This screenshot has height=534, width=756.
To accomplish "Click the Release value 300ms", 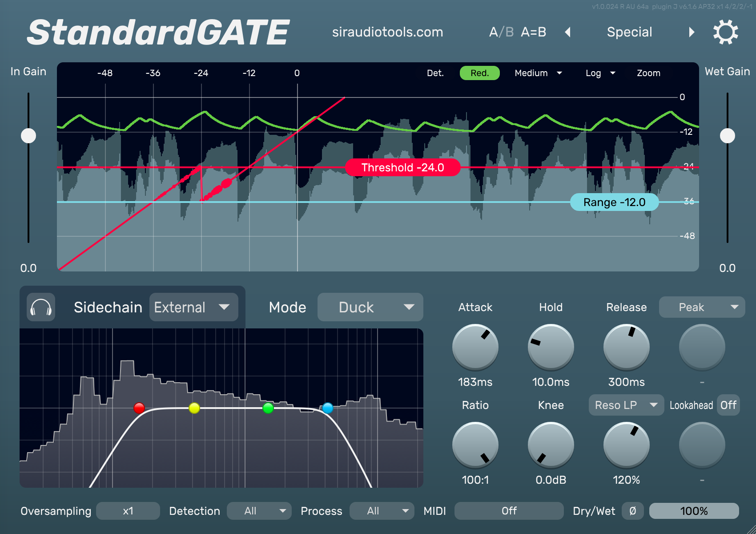I will point(627,382).
